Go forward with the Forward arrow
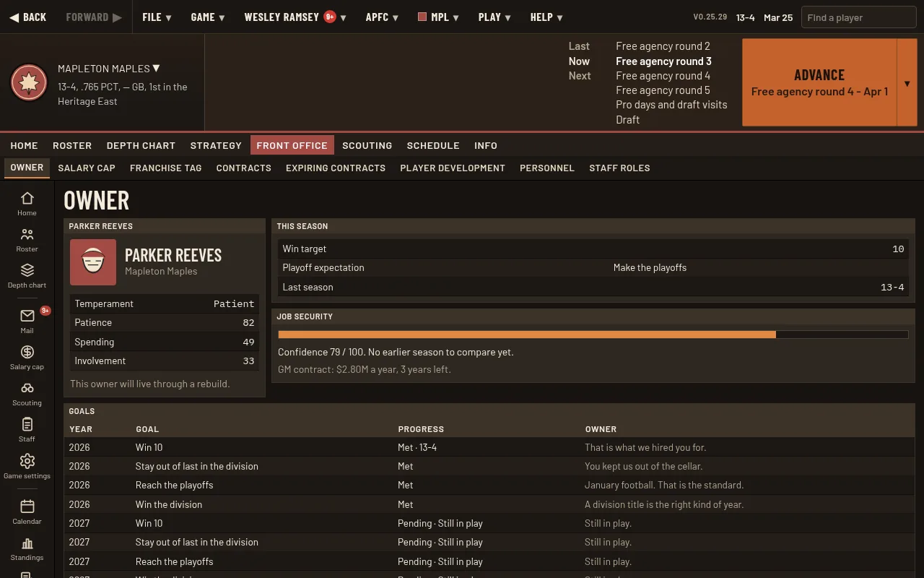 pyautogui.click(x=94, y=17)
